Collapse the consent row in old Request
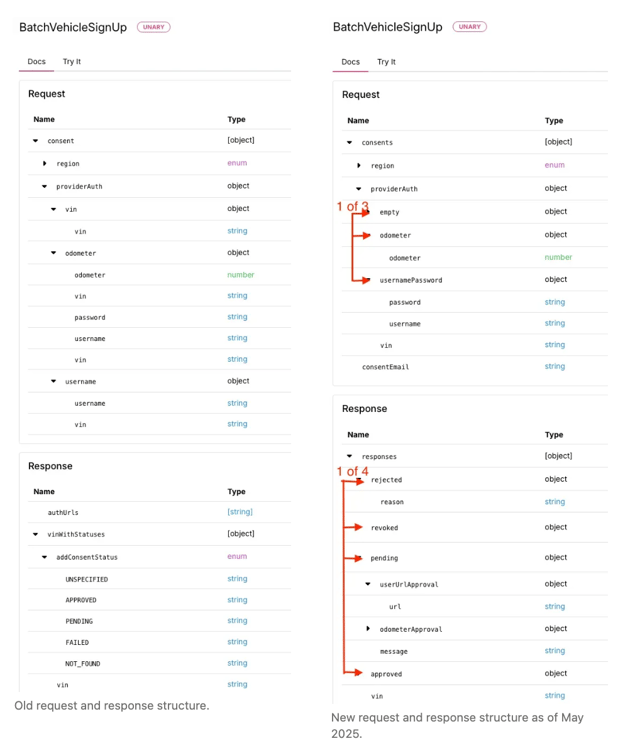The width and height of the screenshot is (635, 741). click(35, 141)
